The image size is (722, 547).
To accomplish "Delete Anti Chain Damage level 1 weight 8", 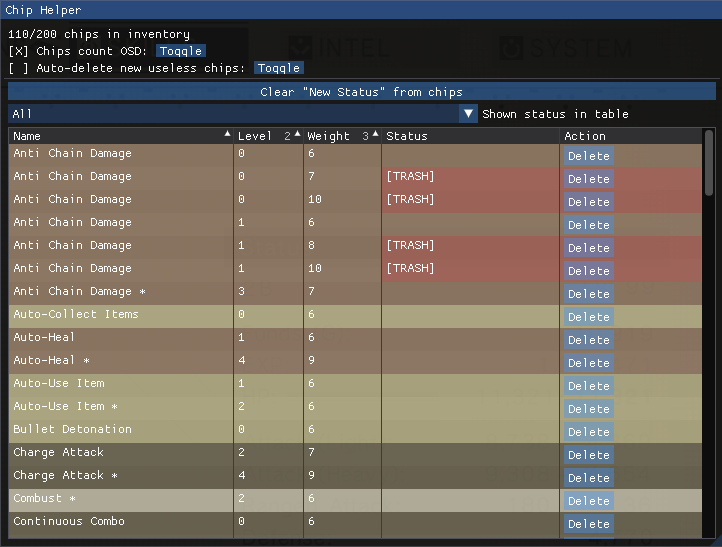I will click(x=588, y=248).
